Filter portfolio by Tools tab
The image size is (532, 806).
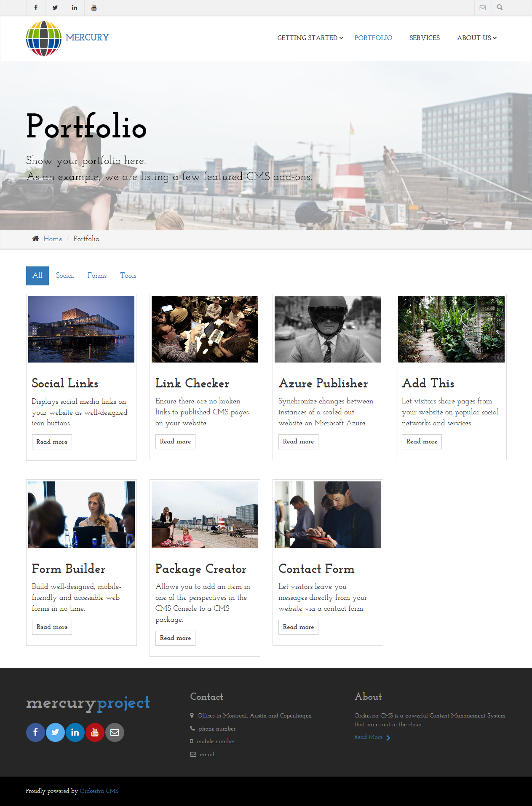pyautogui.click(x=128, y=276)
